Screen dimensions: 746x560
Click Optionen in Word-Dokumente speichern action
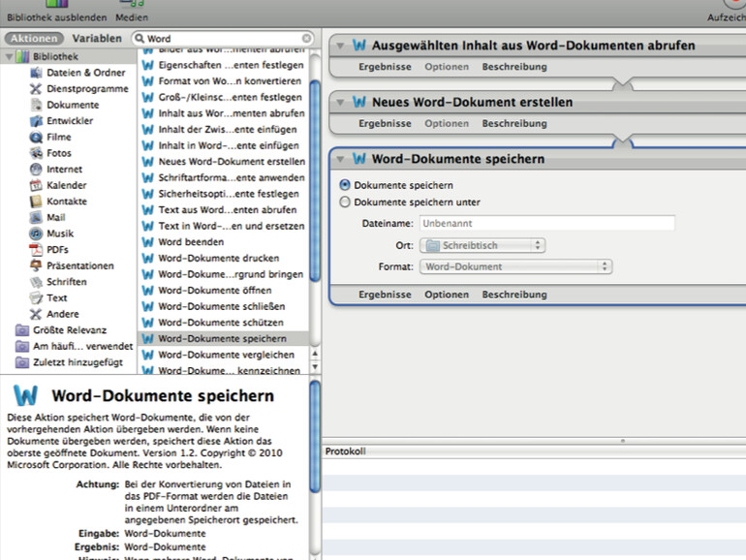(x=446, y=295)
